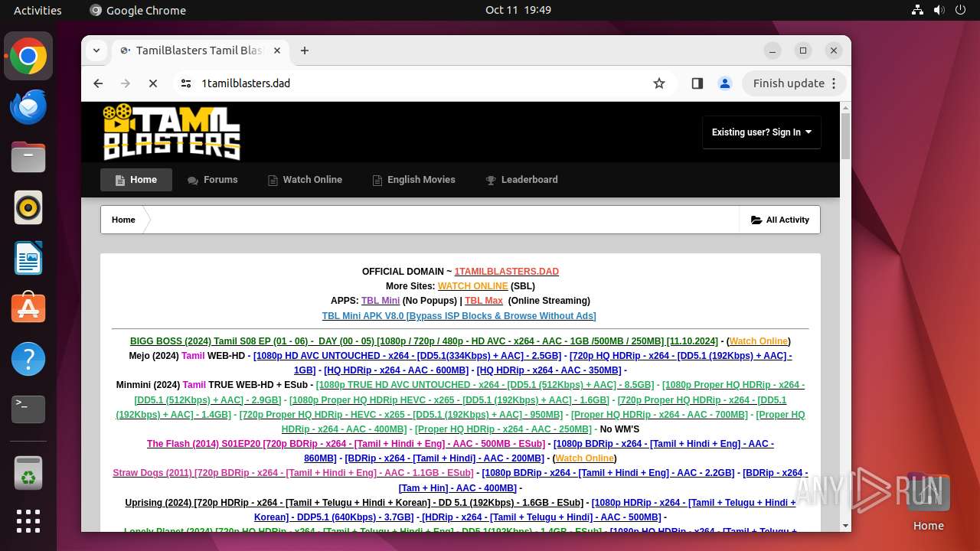View site information for 1tamilblasters.dad
980x551 pixels.
(185, 83)
